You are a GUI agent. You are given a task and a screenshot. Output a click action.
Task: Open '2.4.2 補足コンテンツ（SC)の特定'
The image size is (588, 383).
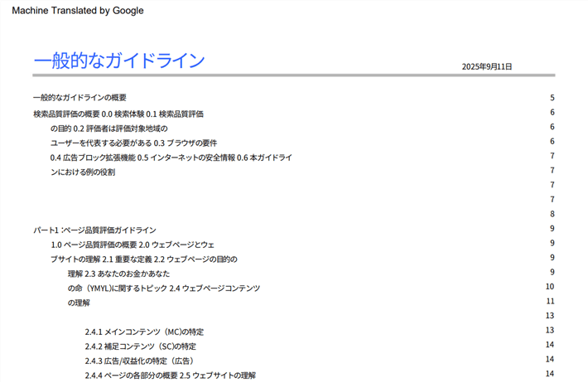click(x=140, y=347)
